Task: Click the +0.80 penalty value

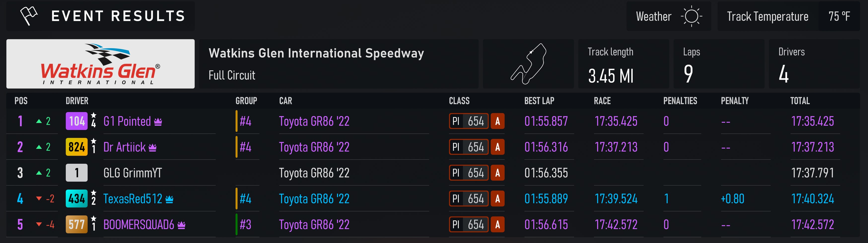Action: (732, 199)
